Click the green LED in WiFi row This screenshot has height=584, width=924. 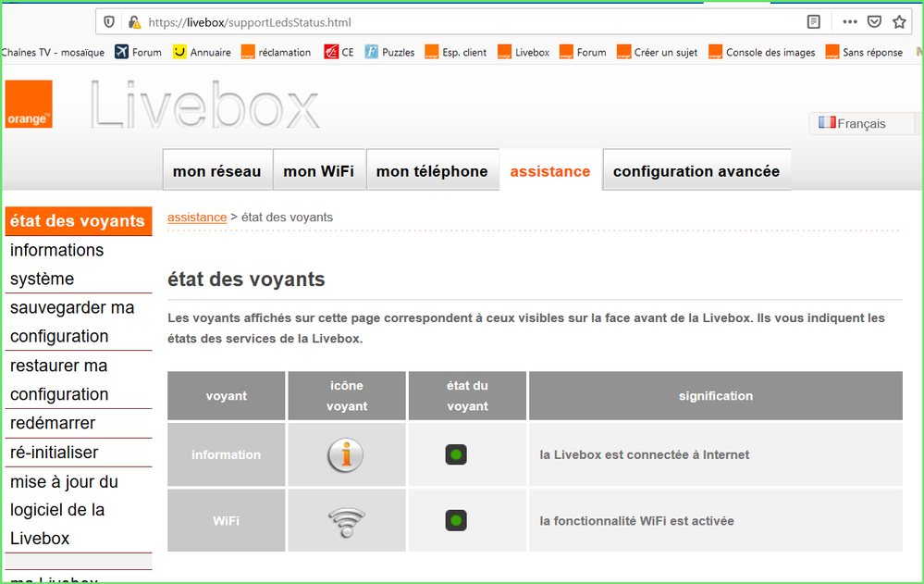[456, 520]
